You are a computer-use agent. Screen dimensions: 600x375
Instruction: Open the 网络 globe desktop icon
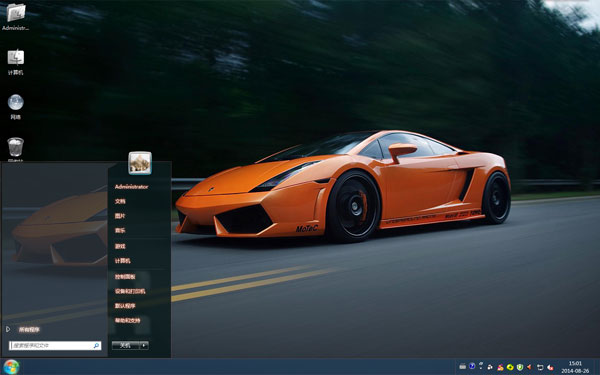click(16, 107)
